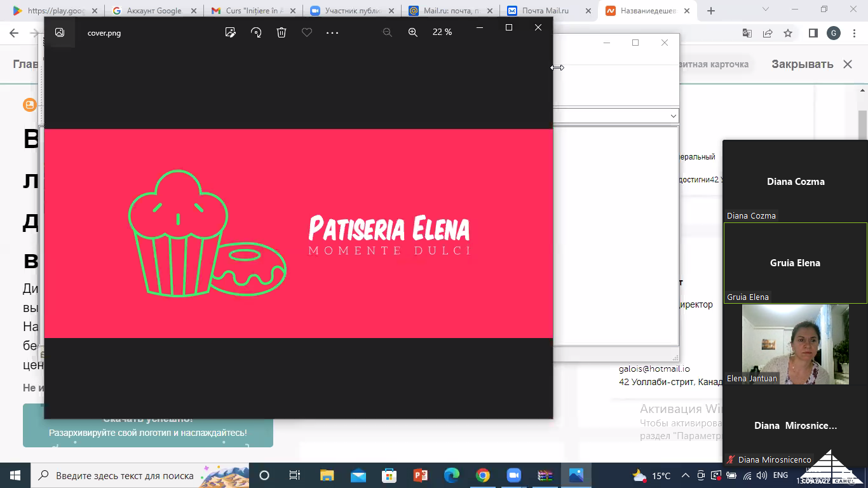The width and height of the screenshot is (868, 488).
Task: Expand the Chrome tab search chevron
Action: pyautogui.click(x=766, y=10)
